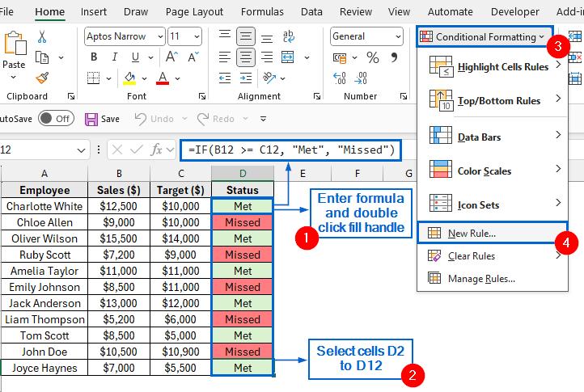The height and width of the screenshot is (392, 584).
Task: Click the yellow Fill Color swatch
Action: pos(129,78)
